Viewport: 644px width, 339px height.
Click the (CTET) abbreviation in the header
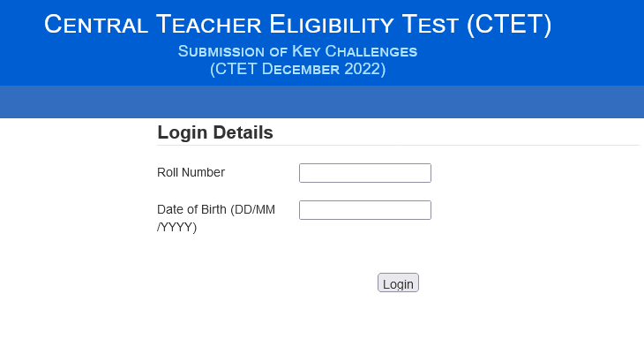509,24
